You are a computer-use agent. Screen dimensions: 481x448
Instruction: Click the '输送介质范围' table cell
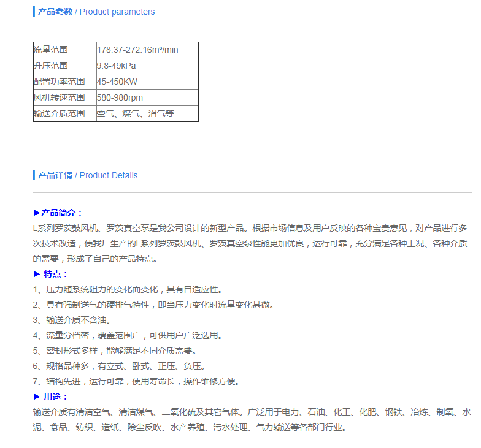point(65,114)
